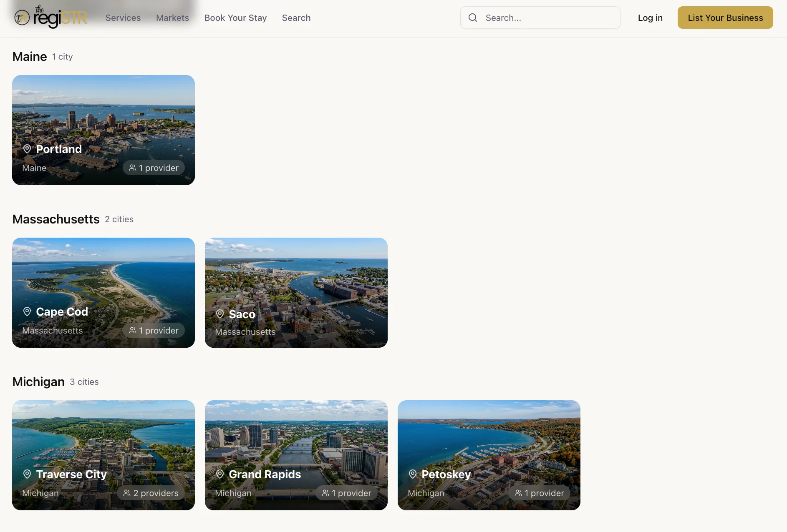Click the location pin icon beside Saco
Image resolution: width=787 pixels, height=532 pixels.
click(220, 314)
